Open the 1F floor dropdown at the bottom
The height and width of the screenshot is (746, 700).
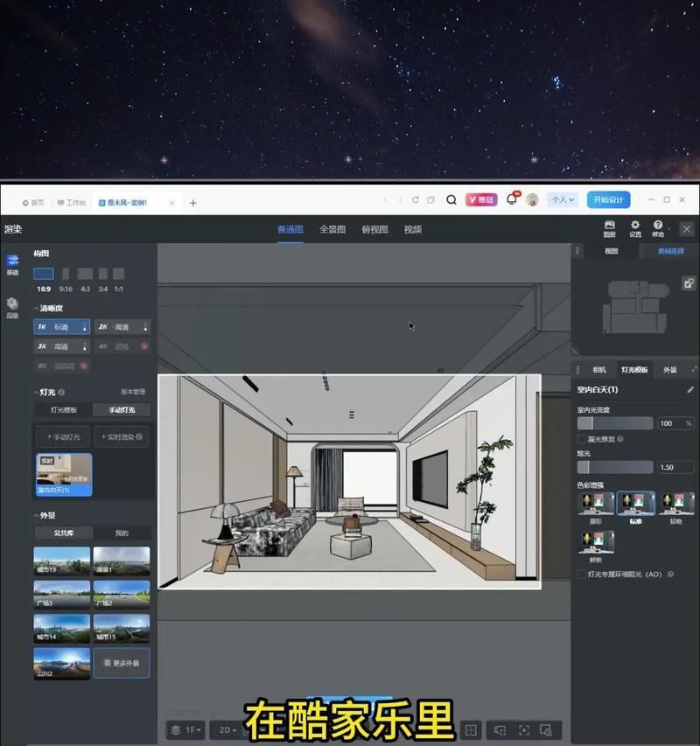[x=187, y=729]
